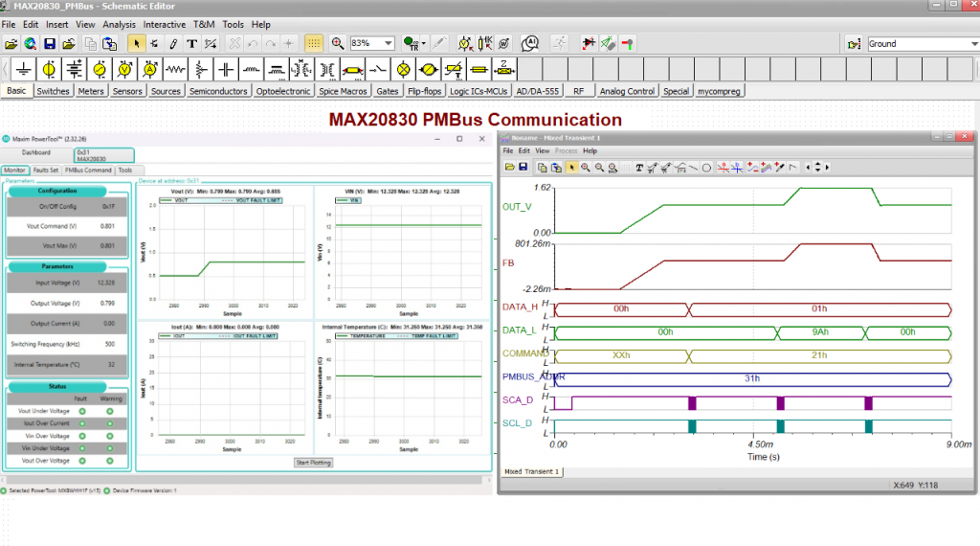Viewport: 980px width, 546px height.
Task: Expand the Ground selector dropdown
Action: pyautogui.click(x=972, y=43)
